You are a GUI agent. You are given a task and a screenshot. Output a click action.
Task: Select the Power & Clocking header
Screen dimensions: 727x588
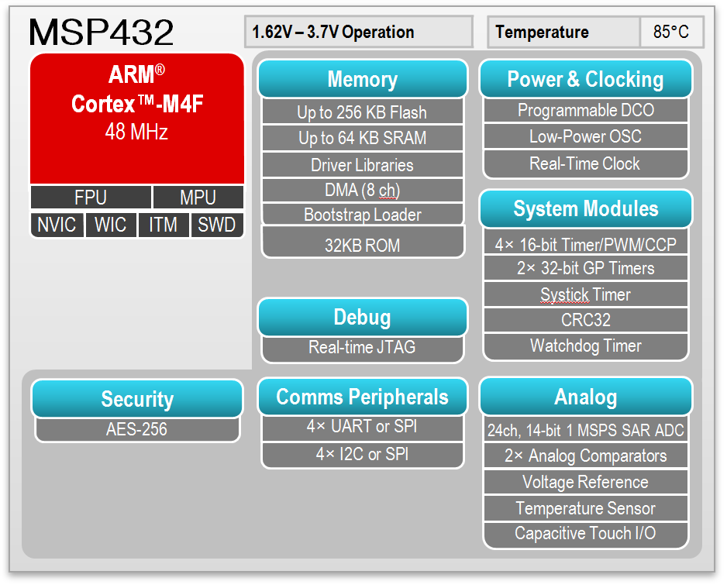pos(586,79)
